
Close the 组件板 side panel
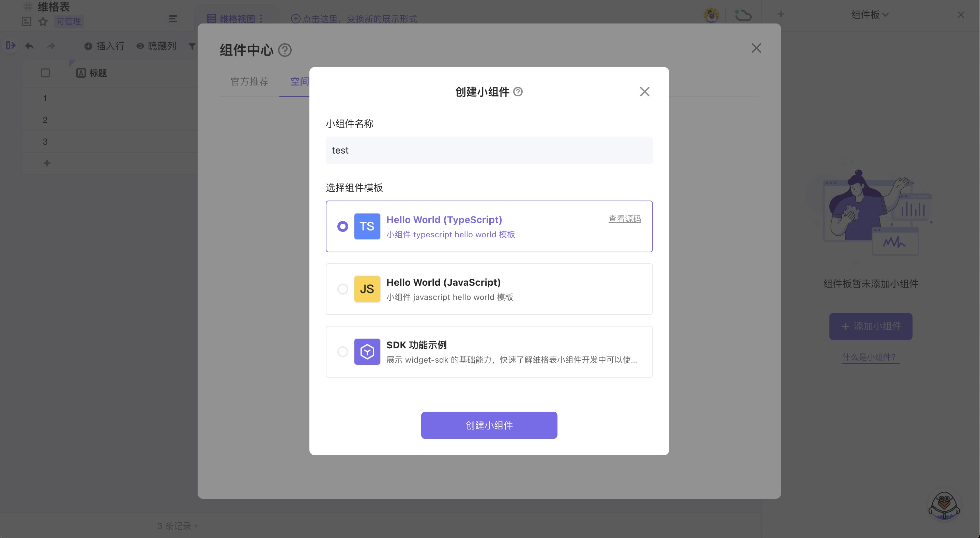coord(960,14)
